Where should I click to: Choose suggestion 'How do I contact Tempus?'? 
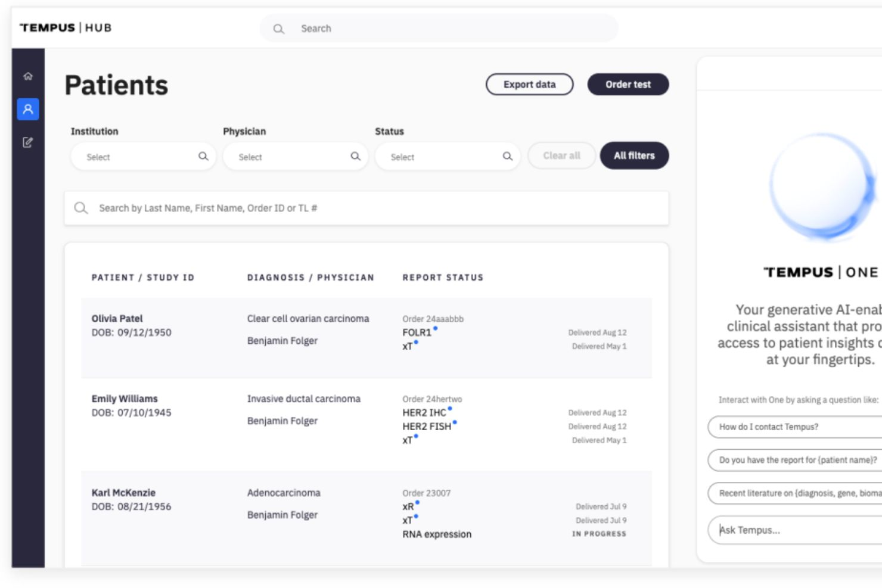point(795,427)
